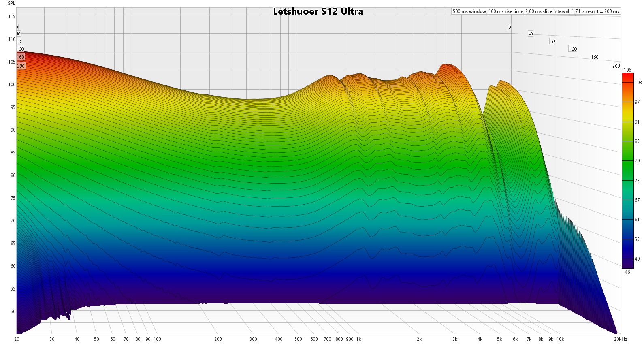This screenshot has width=644, height=344.
Task: Click the 103 value on the color legend
Action: (x=638, y=82)
